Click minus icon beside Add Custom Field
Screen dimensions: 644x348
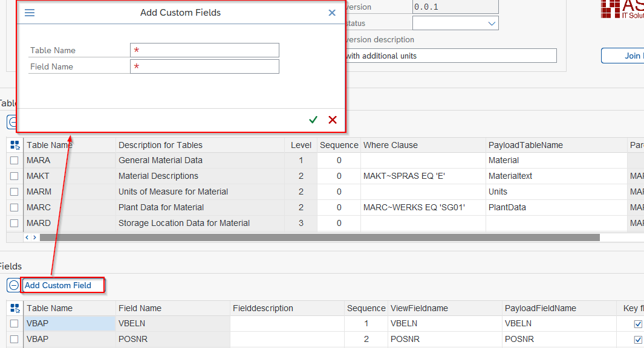[14, 285]
